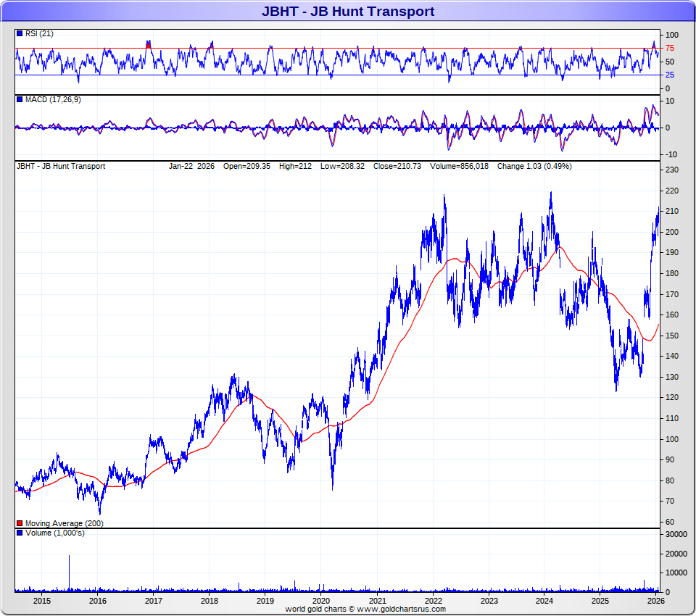Viewport: 696px width, 616px height.
Task: Click the Close=210.73 value
Action: point(397,166)
